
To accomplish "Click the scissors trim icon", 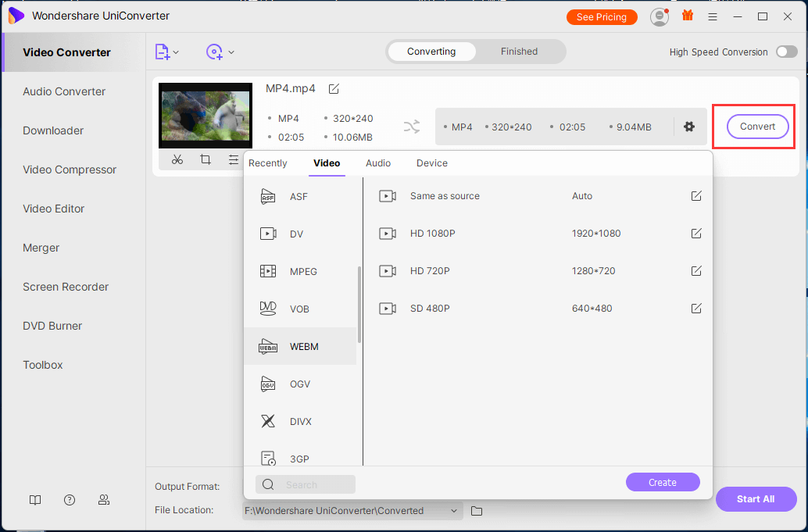I will tap(177, 159).
